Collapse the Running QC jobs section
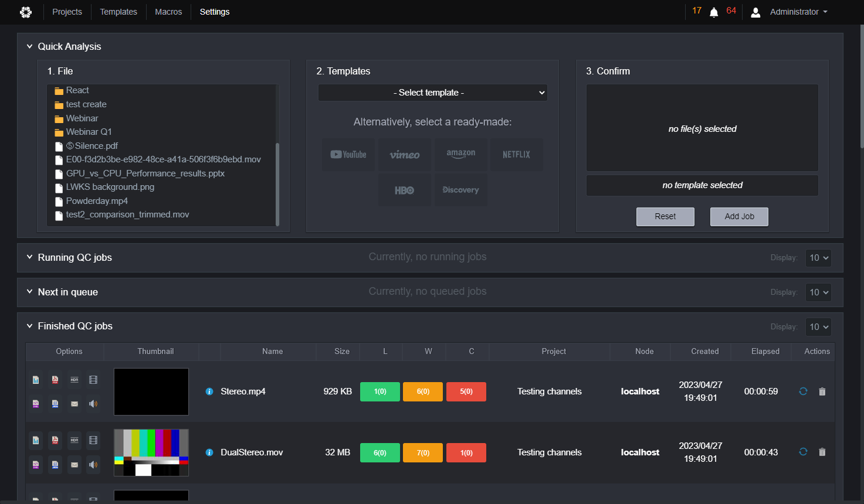The image size is (864, 504). pyautogui.click(x=29, y=257)
